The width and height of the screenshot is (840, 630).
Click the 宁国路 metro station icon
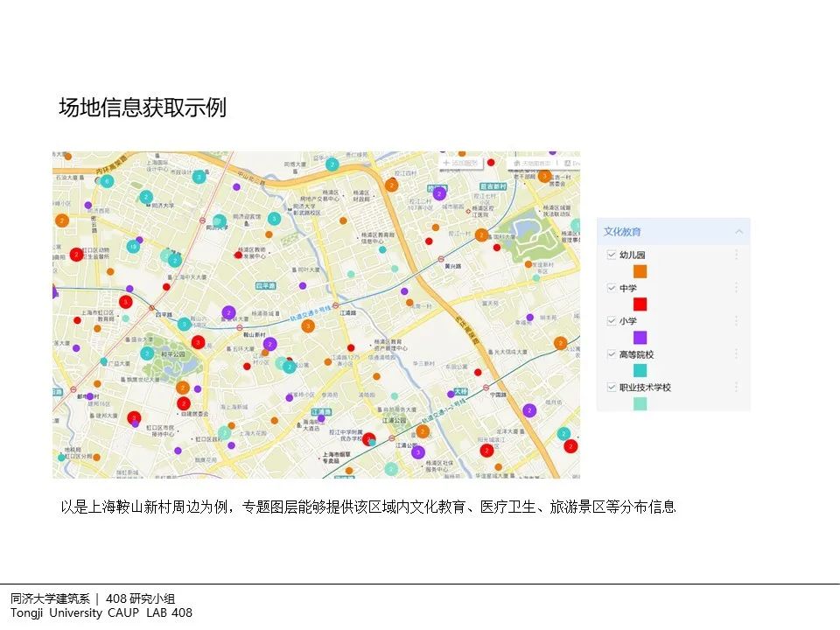486,388
